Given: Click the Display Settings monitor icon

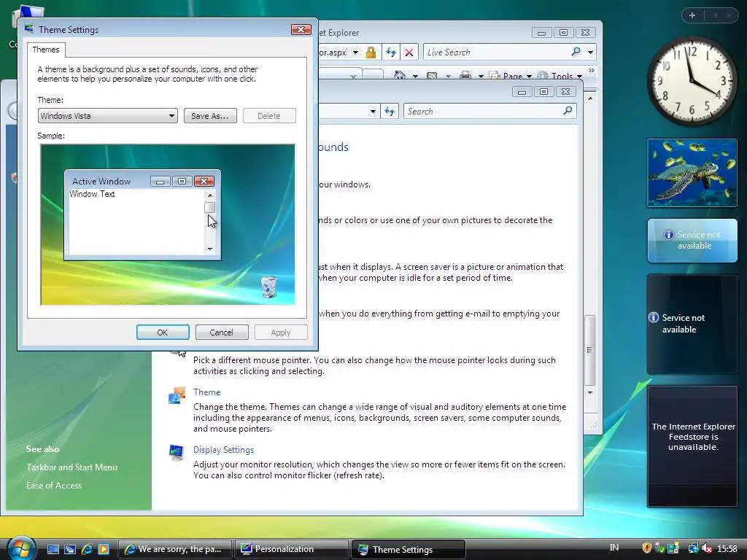Looking at the screenshot, I should coord(177,452).
